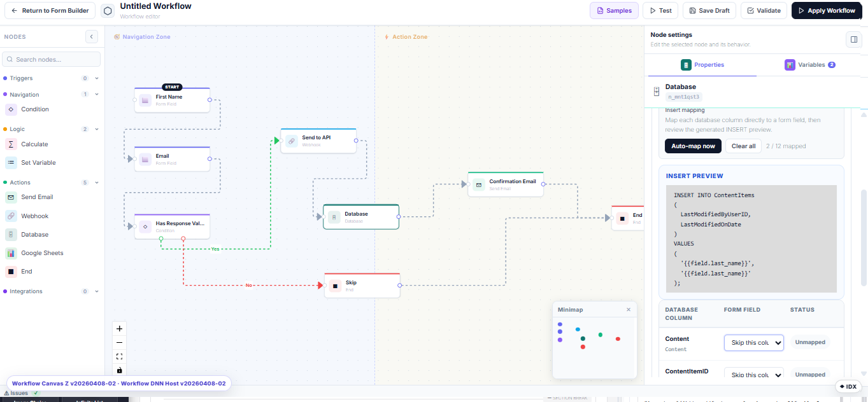The width and height of the screenshot is (868, 402).
Task: Click the Apply Workflow button
Action: [826, 10]
